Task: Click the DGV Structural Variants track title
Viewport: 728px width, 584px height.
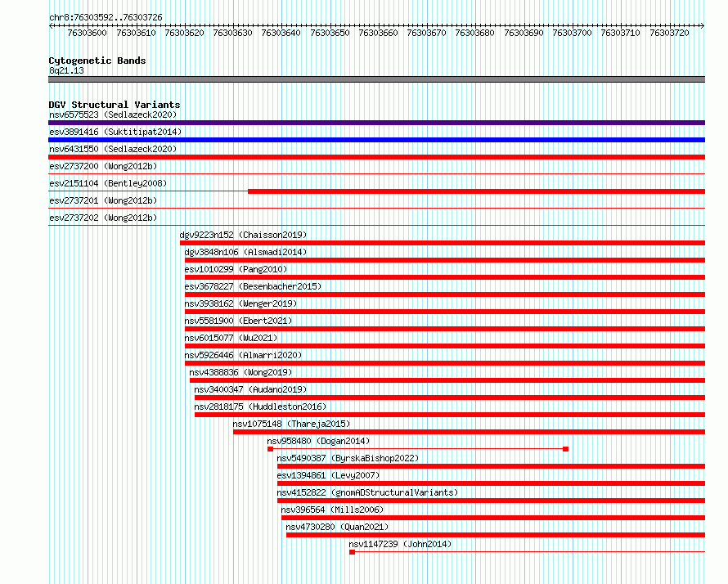Action: pos(115,105)
